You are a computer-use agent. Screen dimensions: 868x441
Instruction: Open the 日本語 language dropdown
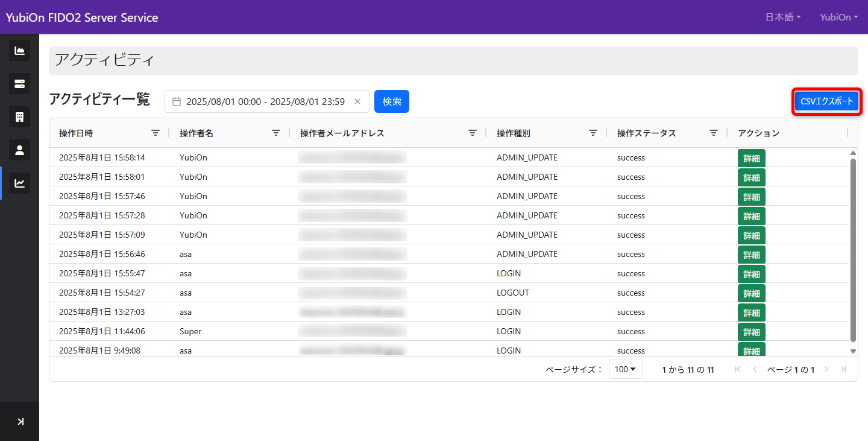point(783,17)
